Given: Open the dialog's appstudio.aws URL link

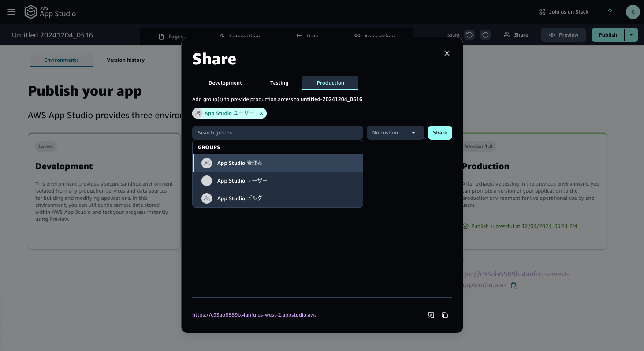Looking at the screenshot, I should click(x=254, y=315).
